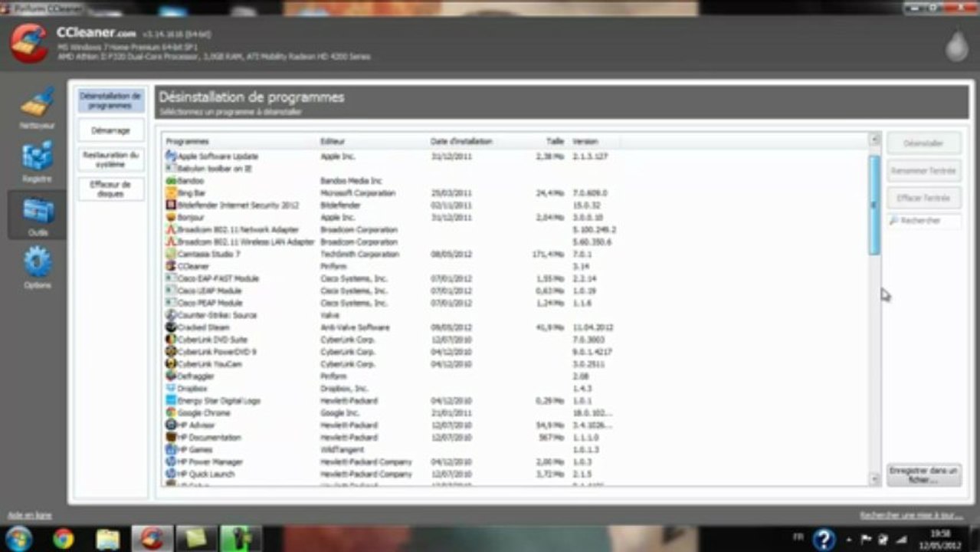Select the HP Games icon
The image size is (980, 552).
[171, 449]
